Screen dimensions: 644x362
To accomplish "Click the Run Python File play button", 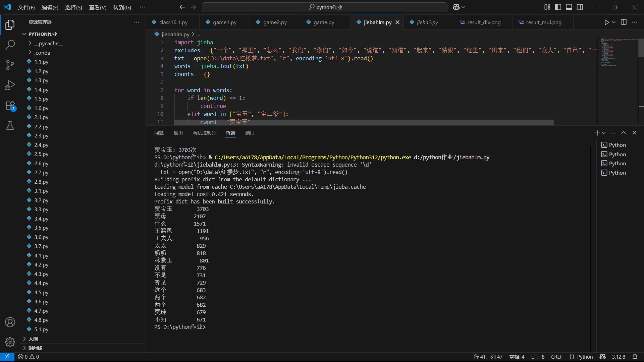I will click(x=606, y=22).
